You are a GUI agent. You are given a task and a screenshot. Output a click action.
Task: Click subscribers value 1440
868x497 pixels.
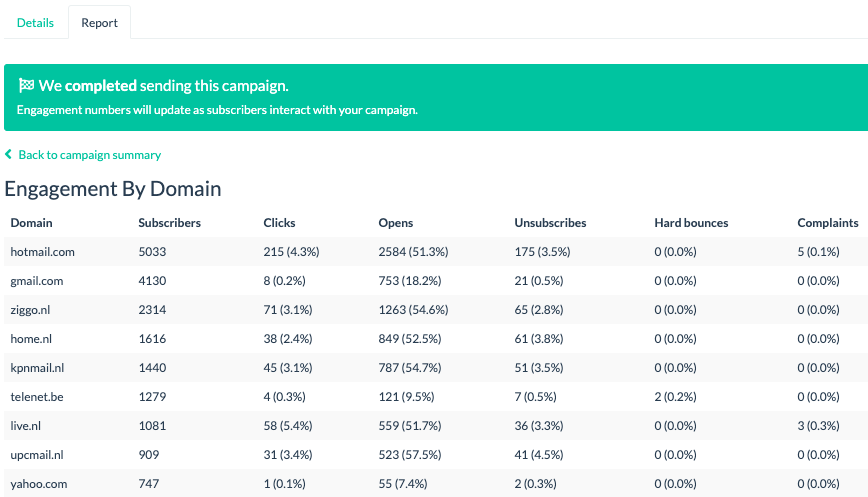pyautogui.click(x=152, y=368)
